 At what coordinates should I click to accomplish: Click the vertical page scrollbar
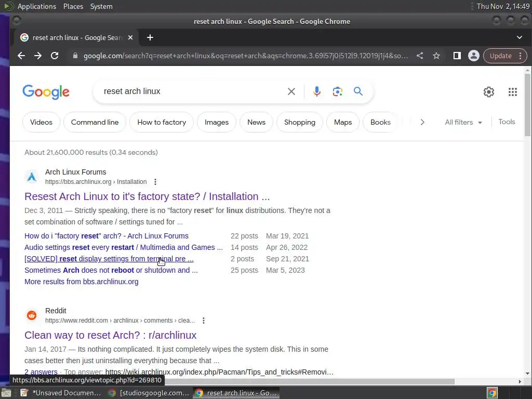527,105
